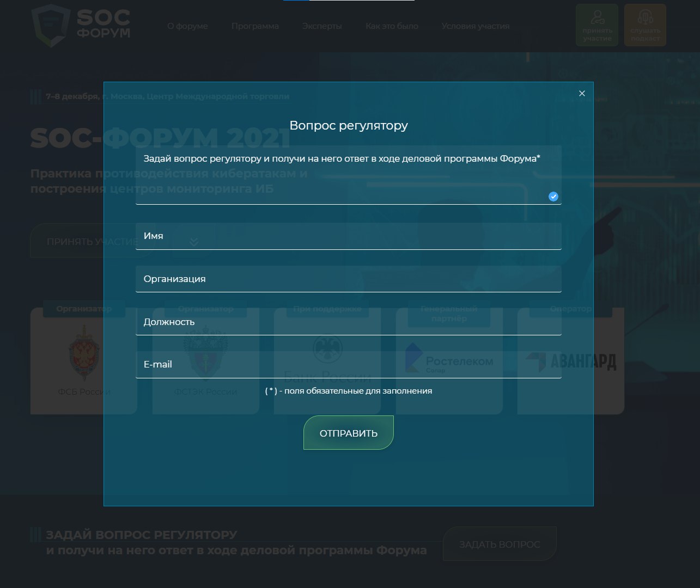The width and height of the screenshot is (700, 588).
Task: Focus the E-mail input field
Action: pos(349,365)
